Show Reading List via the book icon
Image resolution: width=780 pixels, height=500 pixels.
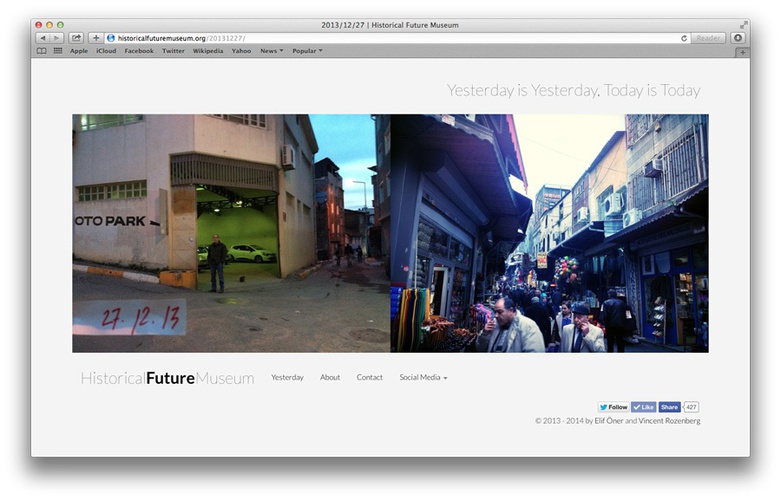42,51
